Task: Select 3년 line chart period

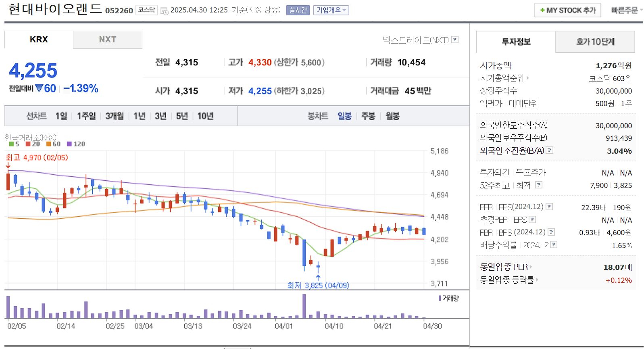Action: [160, 116]
